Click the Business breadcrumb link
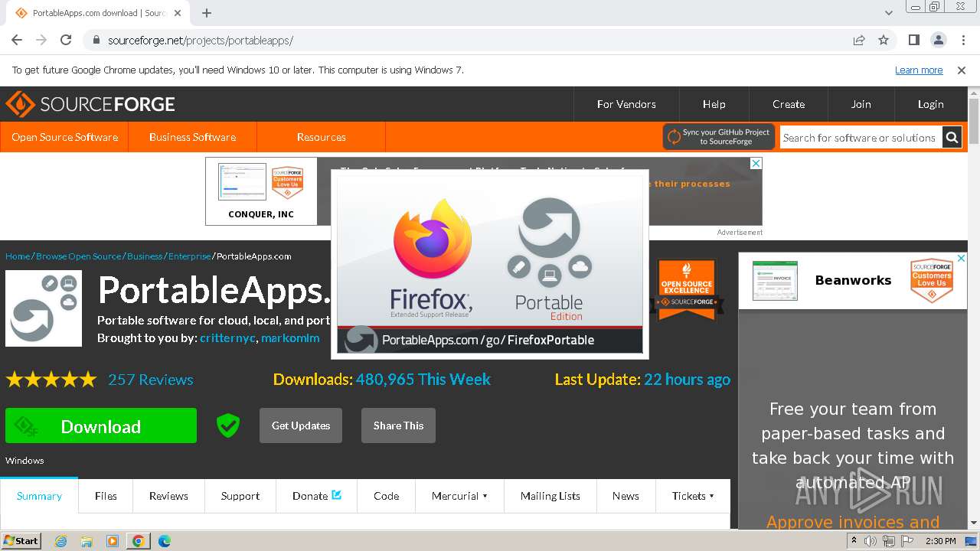The image size is (980, 551). (x=145, y=256)
